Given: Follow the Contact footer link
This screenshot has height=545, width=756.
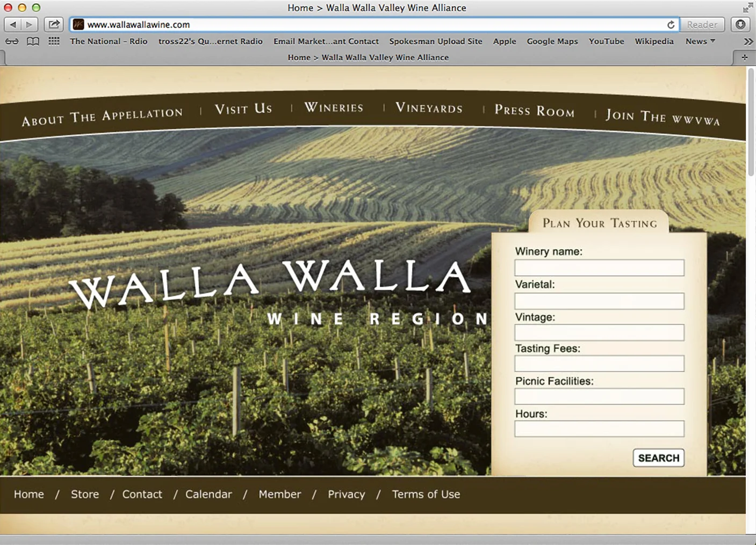Looking at the screenshot, I should pyautogui.click(x=142, y=495).
